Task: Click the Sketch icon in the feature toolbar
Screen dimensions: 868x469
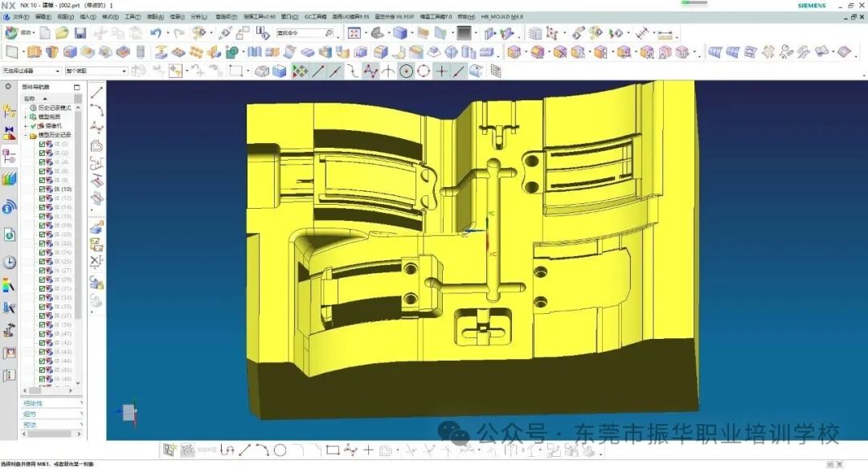Action: [x=12, y=52]
